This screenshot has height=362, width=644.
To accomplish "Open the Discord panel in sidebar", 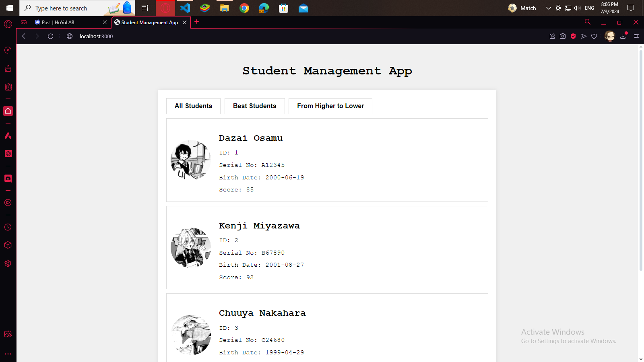I will click(x=8, y=179).
